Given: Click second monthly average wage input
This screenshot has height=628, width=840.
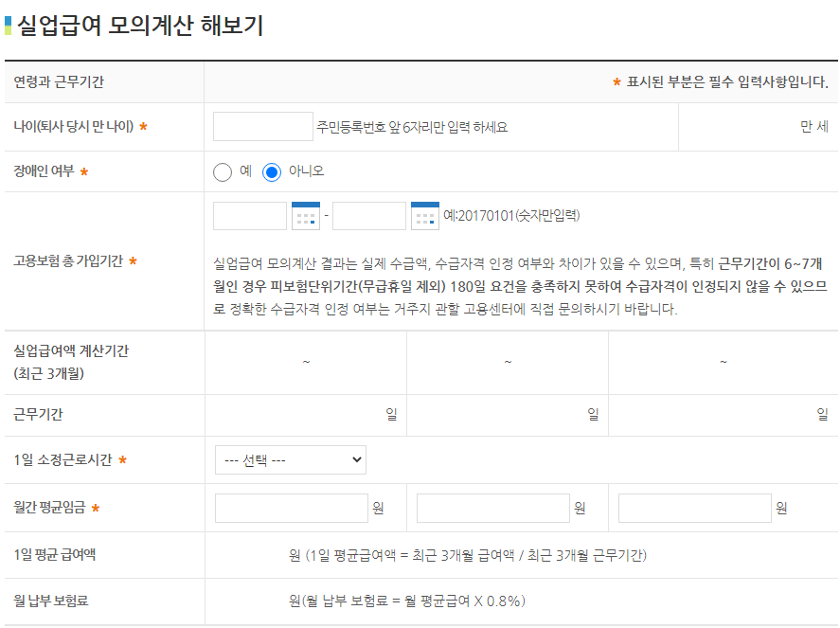Looking at the screenshot, I should coord(492,508).
